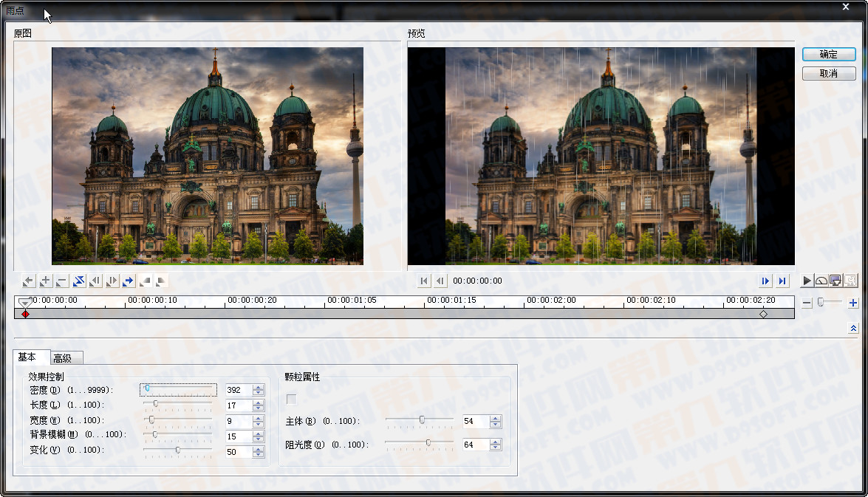The height and width of the screenshot is (497, 868).
Task: Select the end keyframe diamond on timeline
Action: (x=763, y=314)
